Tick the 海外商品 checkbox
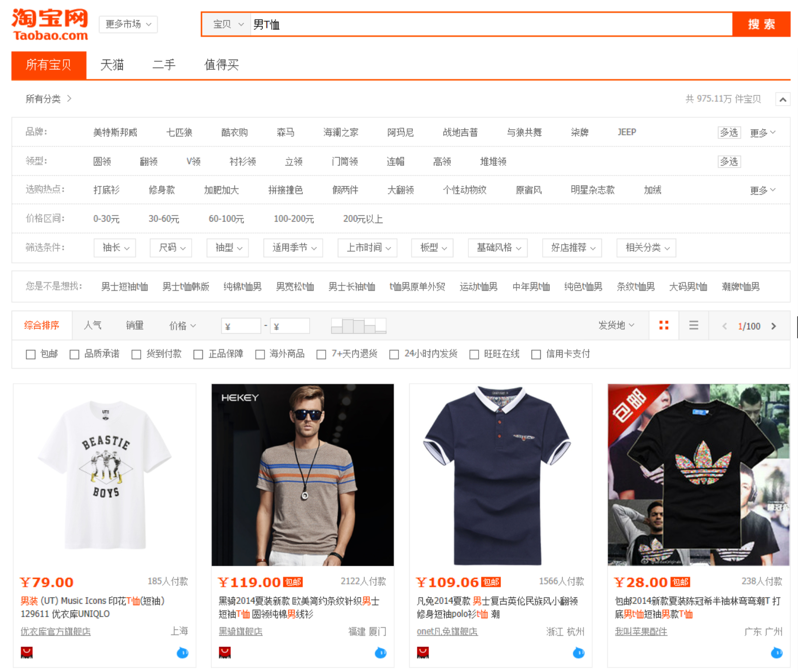Image resolution: width=798 pixels, height=672 pixels. click(260, 355)
